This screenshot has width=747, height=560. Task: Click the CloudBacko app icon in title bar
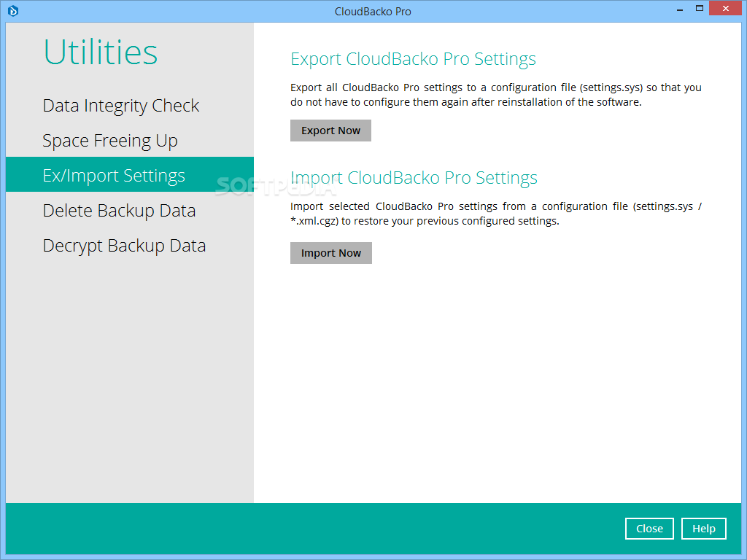[x=13, y=10]
